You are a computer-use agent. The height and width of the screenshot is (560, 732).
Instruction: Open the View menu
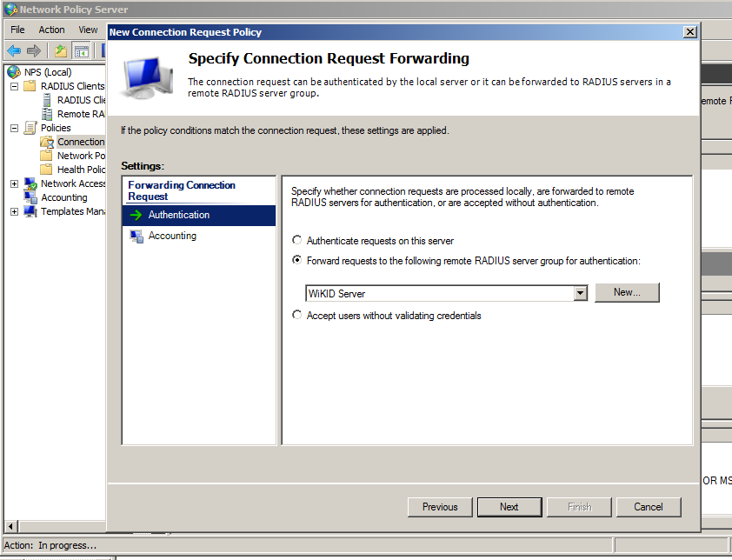point(88,29)
